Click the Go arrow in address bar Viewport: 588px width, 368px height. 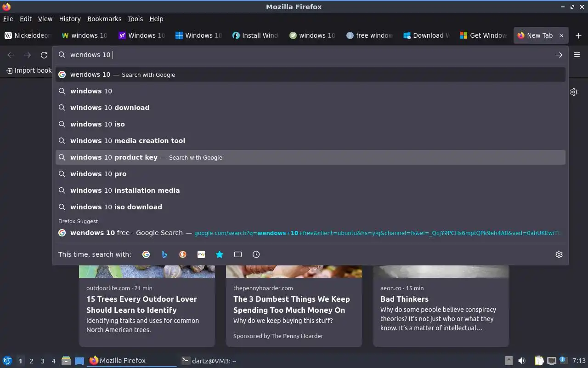click(x=559, y=55)
